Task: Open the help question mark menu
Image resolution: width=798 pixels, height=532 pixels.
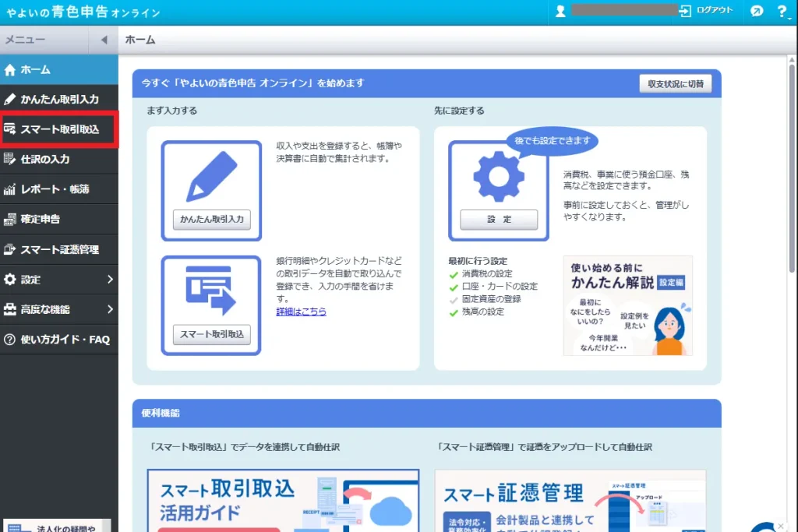Action: click(782, 11)
